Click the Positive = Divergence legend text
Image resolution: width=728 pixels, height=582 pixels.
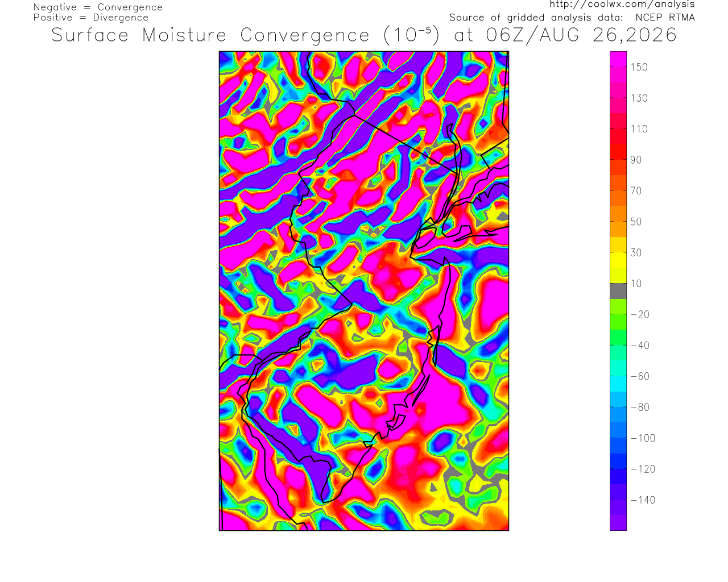click(x=91, y=18)
